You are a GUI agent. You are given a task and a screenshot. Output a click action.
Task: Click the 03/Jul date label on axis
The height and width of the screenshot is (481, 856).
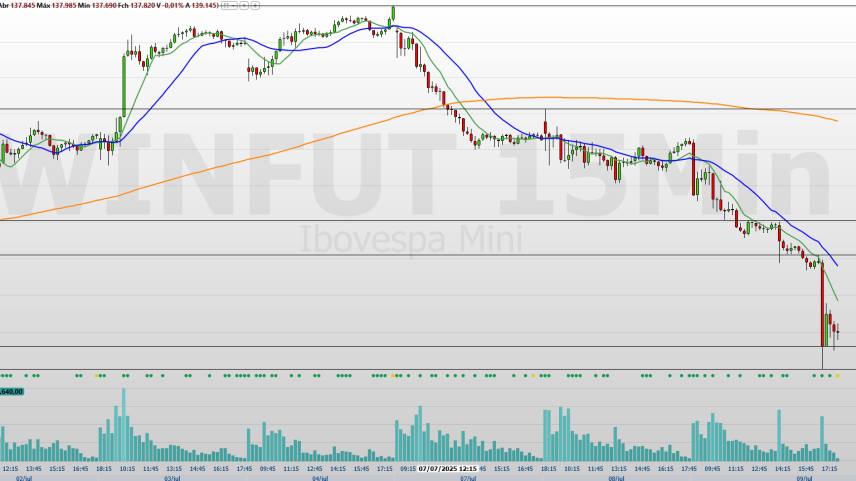click(173, 478)
